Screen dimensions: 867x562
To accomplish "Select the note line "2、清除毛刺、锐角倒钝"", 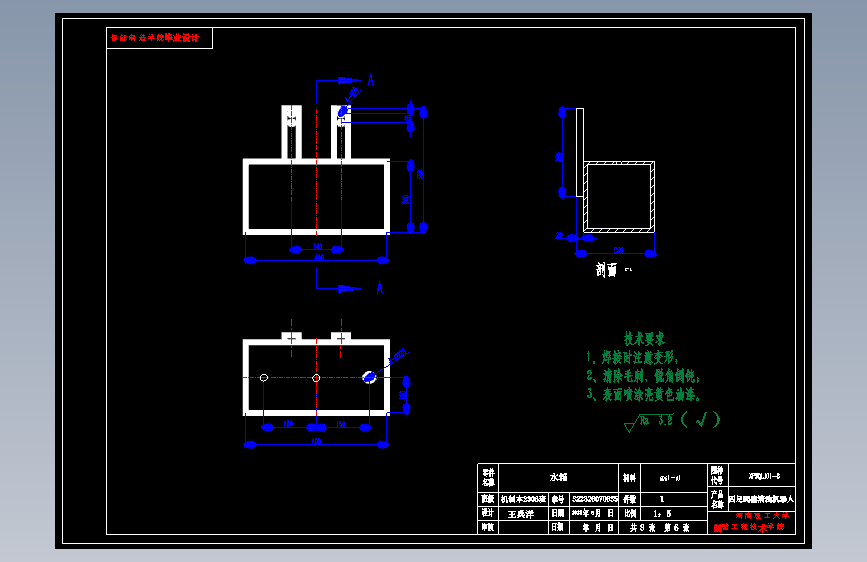I will click(x=643, y=376).
